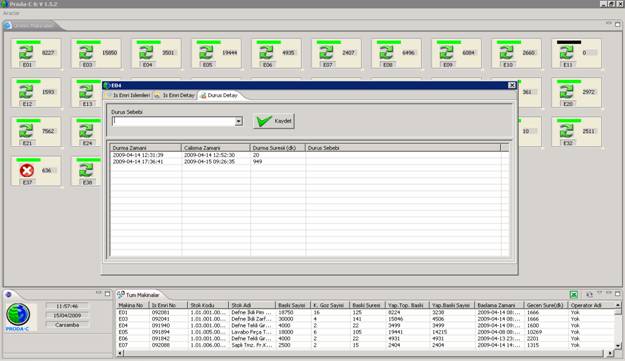Open the E07 machine tile

pos(336,53)
